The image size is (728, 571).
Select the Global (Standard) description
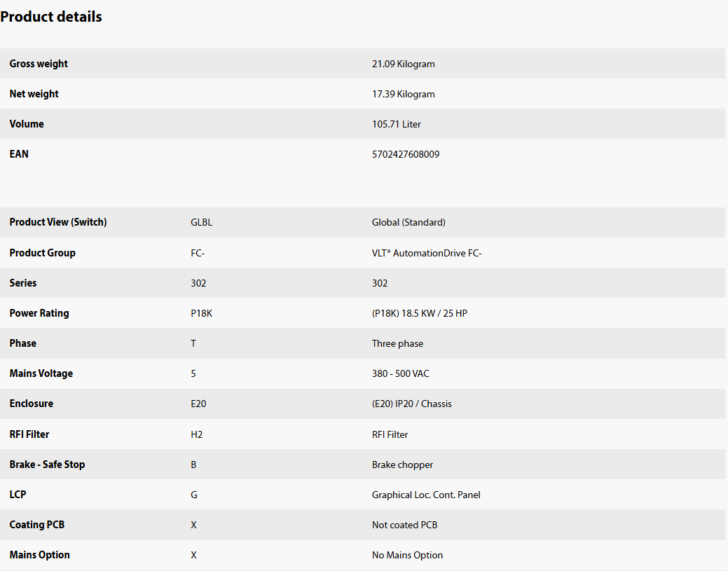[408, 222]
